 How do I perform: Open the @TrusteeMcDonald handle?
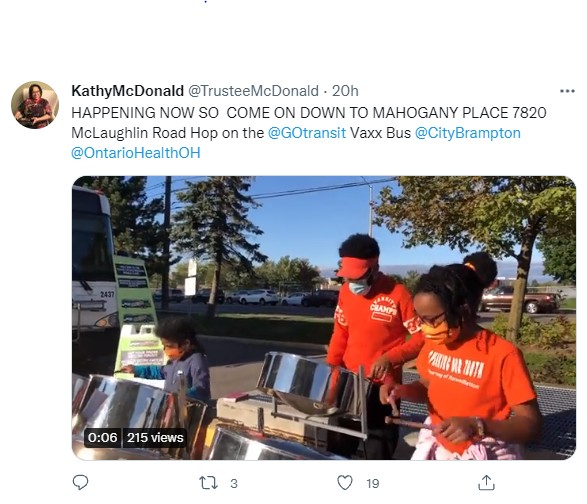pos(253,91)
